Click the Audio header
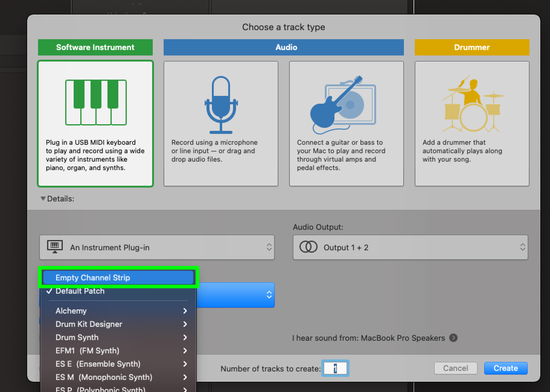The width and height of the screenshot is (550, 392). pyautogui.click(x=283, y=47)
